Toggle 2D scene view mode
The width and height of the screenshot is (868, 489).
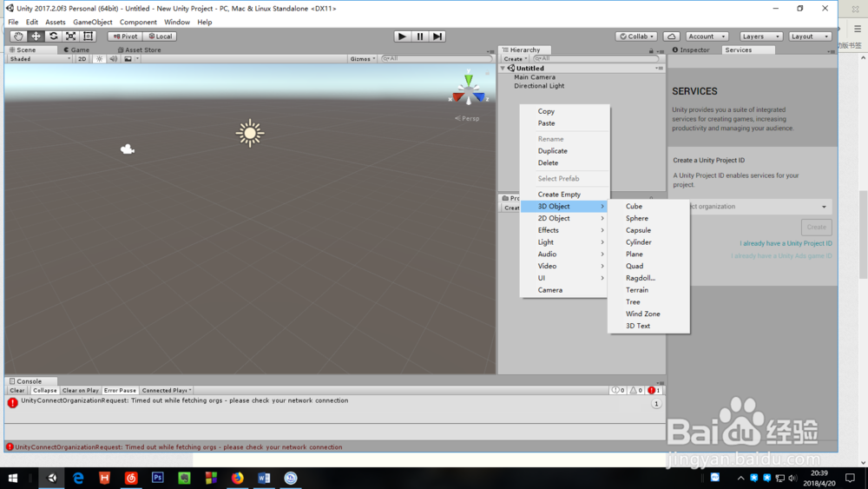click(x=82, y=59)
